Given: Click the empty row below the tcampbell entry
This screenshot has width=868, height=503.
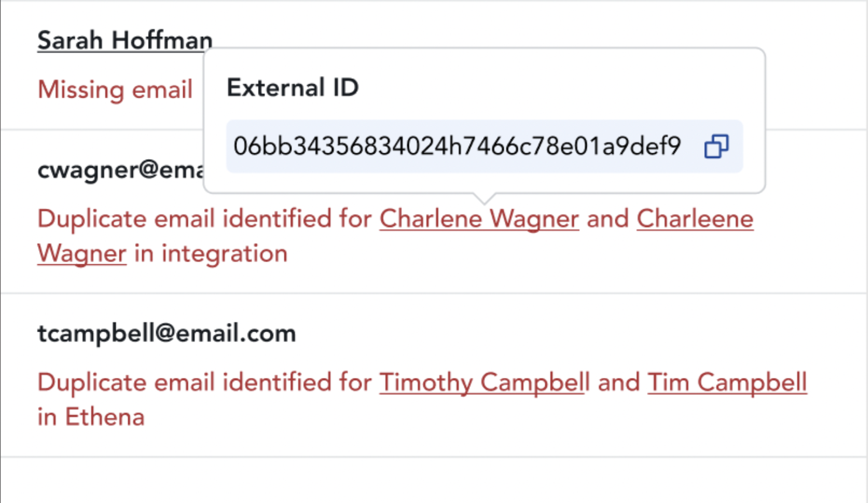Looking at the screenshot, I should [x=434, y=480].
